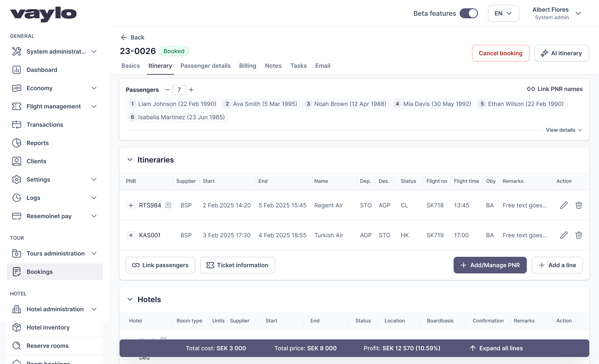This screenshot has width=599, height=364.
Task: Open the Billing tab
Action: 247,66
